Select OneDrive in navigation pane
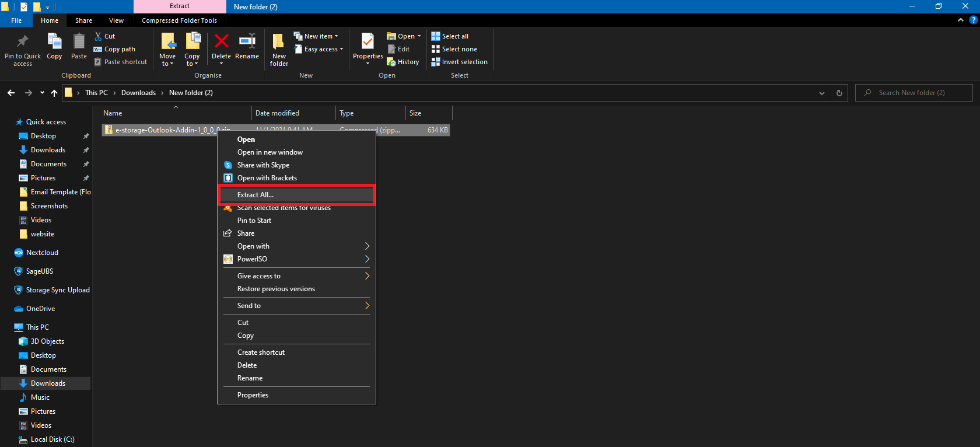Screen dimensions: 980x447 pos(40,309)
